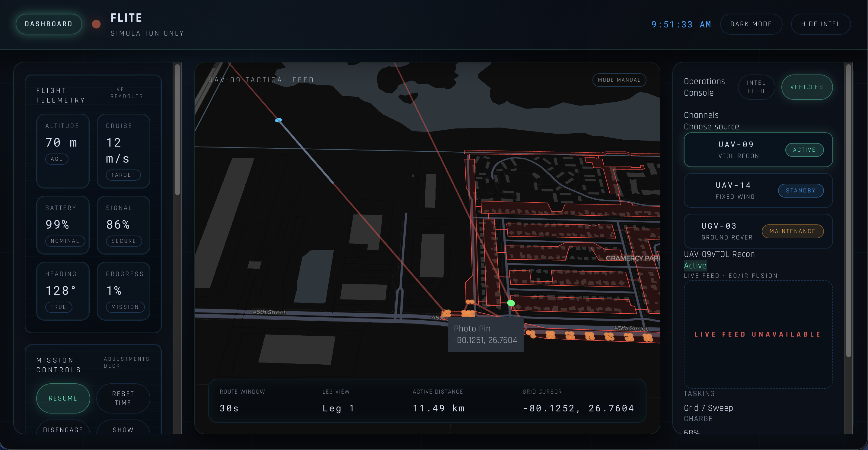This screenshot has width=868, height=450.
Task: Toggle Dark Mode
Action: click(751, 24)
